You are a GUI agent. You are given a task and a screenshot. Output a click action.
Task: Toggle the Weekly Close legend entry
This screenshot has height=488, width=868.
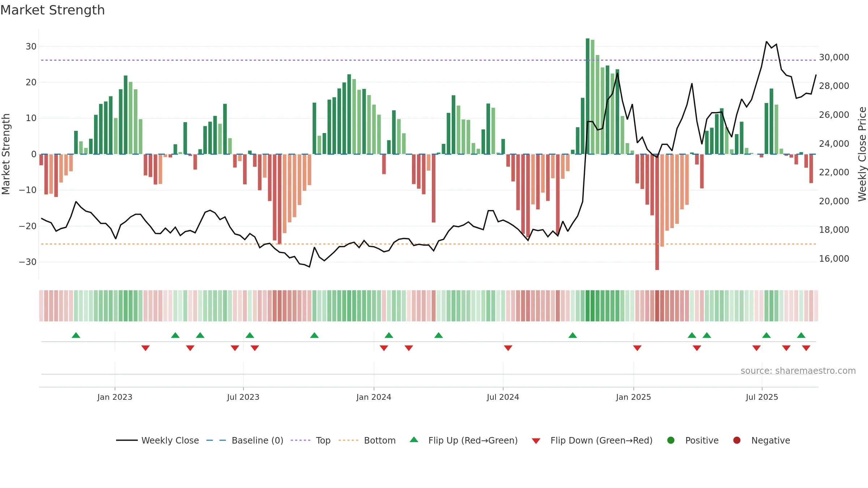pyautogui.click(x=157, y=440)
